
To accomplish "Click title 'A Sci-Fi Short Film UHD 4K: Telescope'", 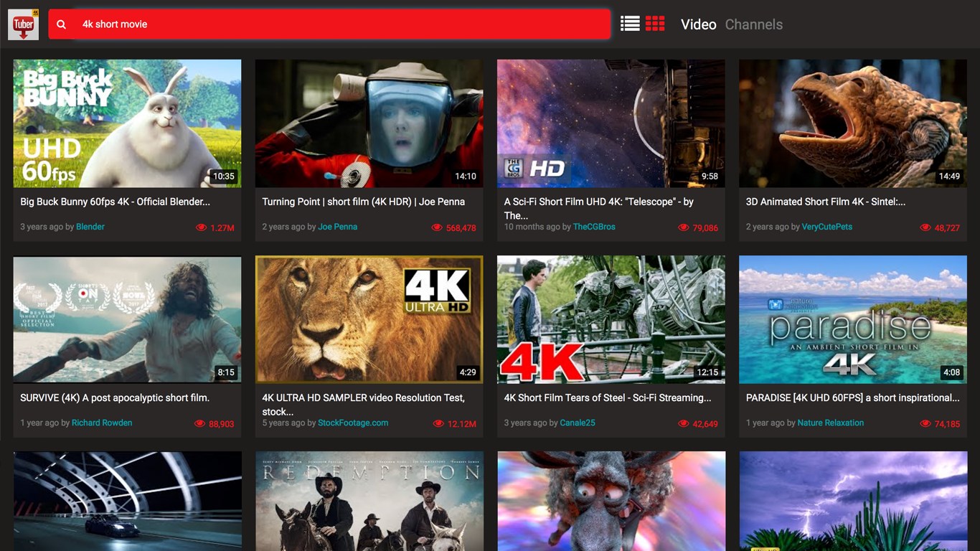I will click(598, 208).
